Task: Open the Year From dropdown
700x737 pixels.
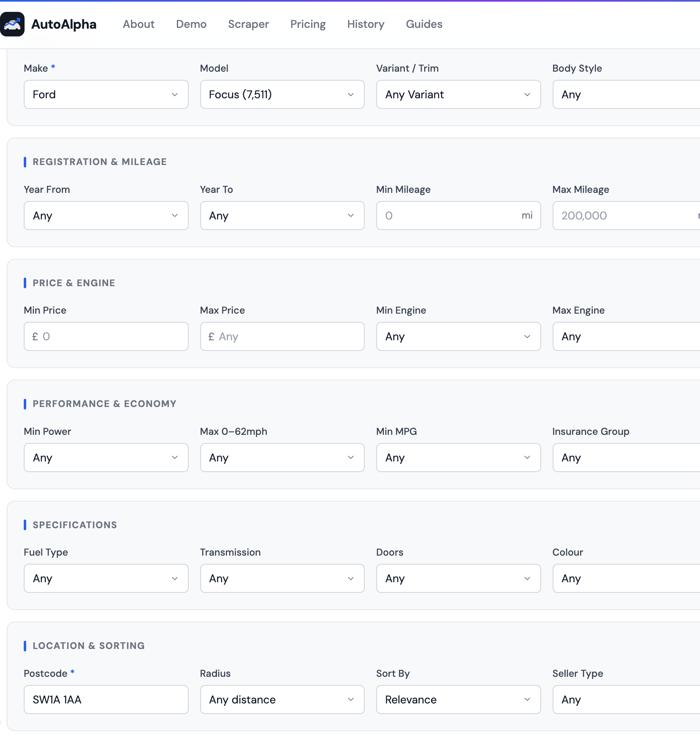Action: 106,215
